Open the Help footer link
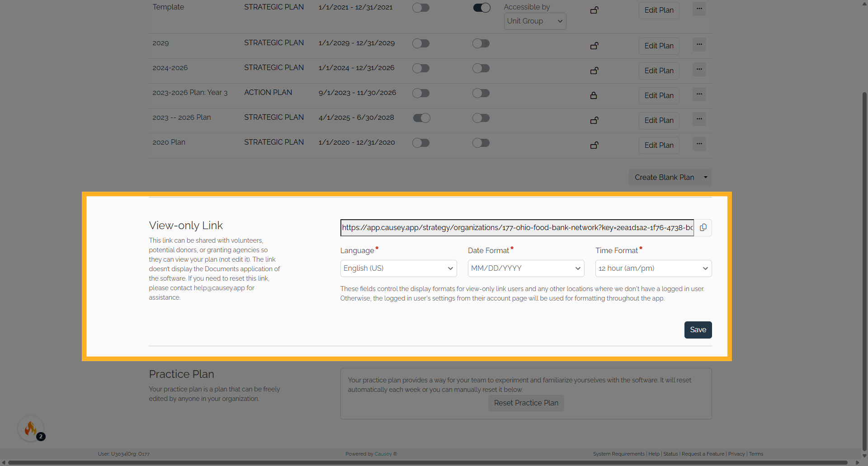The height and width of the screenshot is (466, 868). 654,454
